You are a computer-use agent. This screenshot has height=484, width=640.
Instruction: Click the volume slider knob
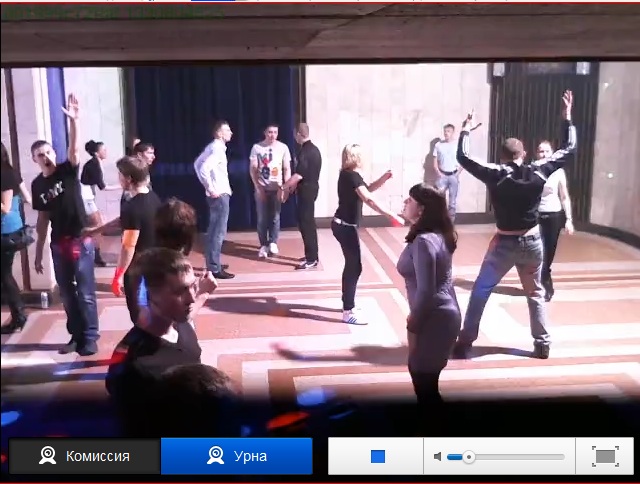pos(468,457)
